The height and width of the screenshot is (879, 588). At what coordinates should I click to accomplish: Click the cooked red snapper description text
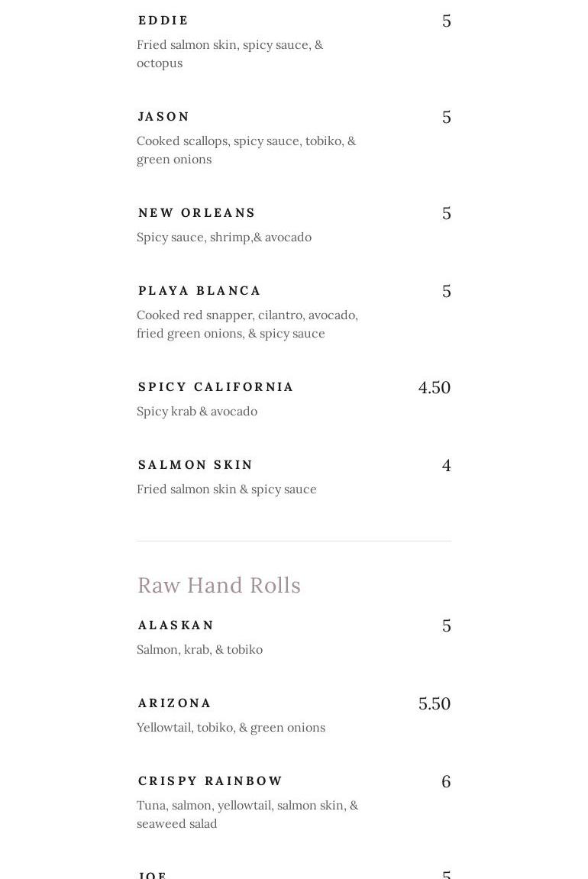pyautogui.click(x=247, y=324)
